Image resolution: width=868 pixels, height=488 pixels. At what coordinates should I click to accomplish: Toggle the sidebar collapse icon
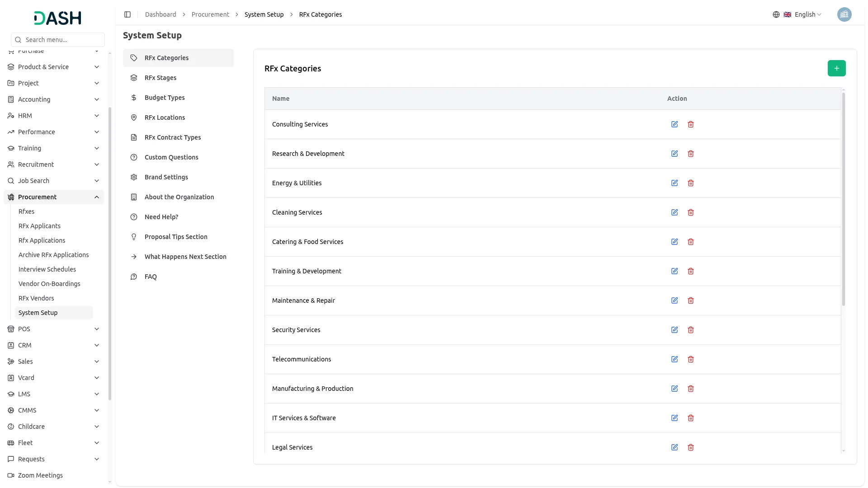pyautogui.click(x=127, y=14)
